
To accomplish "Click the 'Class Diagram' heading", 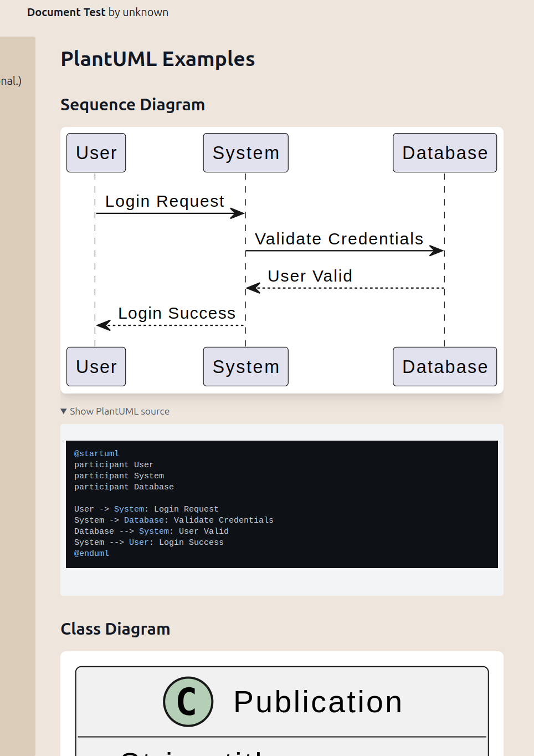I will 115,629.
